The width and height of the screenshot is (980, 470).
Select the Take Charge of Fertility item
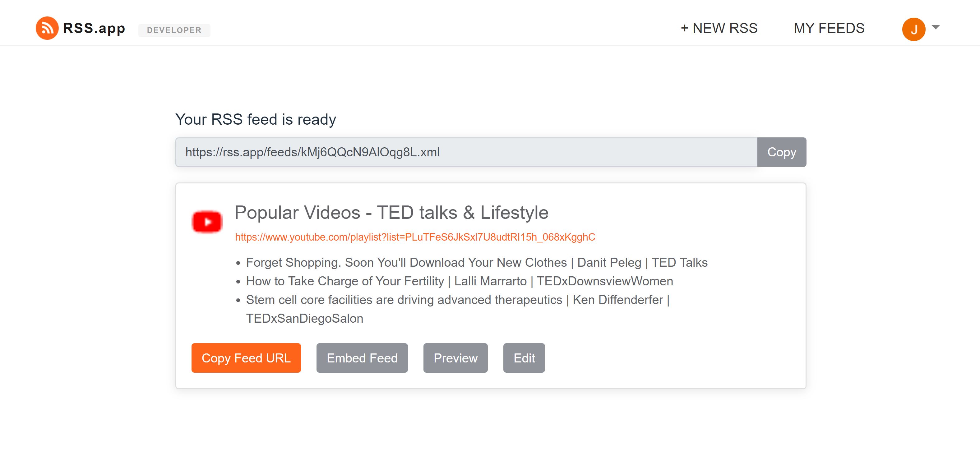point(459,281)
